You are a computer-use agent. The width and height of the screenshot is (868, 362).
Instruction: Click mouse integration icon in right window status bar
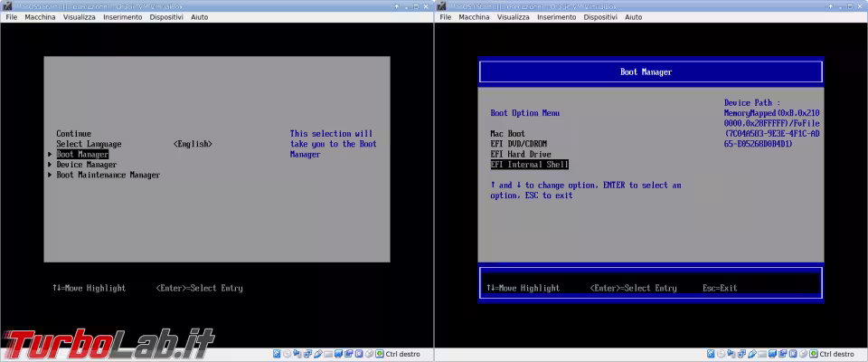pos(803,354)
